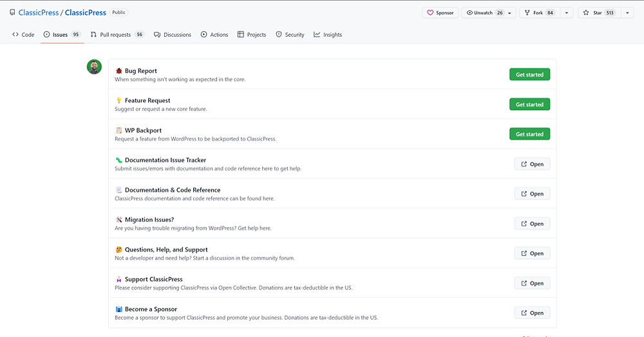Click the WP Backport title text
644x337 pixels.
pos(144,131)
